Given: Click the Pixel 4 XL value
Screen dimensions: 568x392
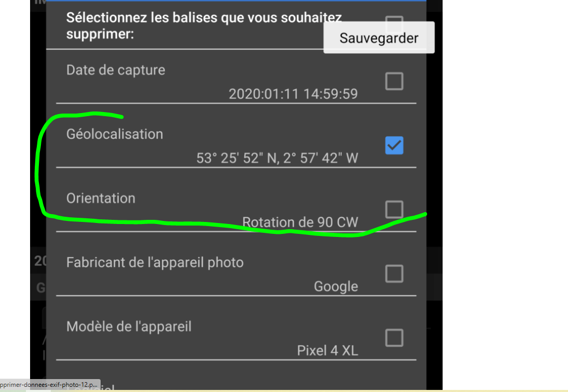Looking at the screenshot, I should (327, 351).
